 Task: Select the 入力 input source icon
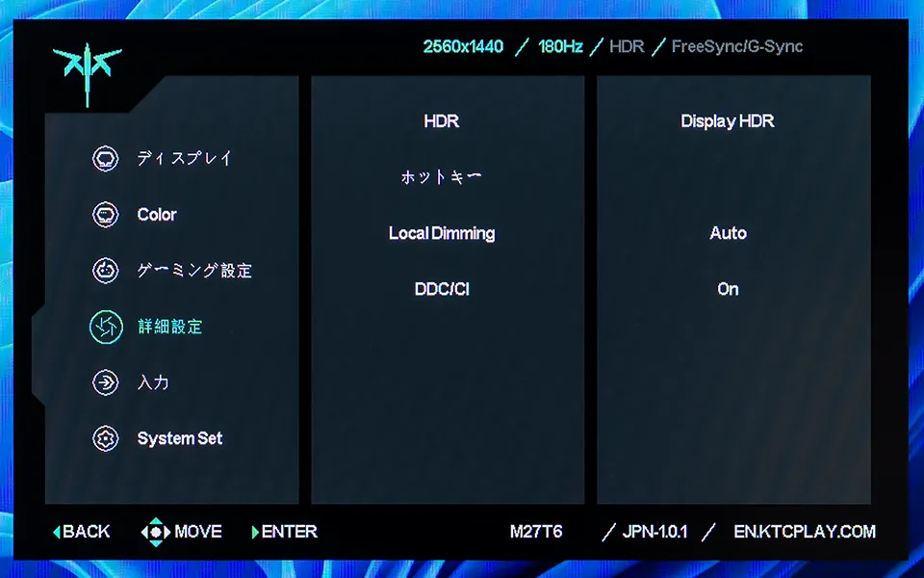[x=106, y=382]
